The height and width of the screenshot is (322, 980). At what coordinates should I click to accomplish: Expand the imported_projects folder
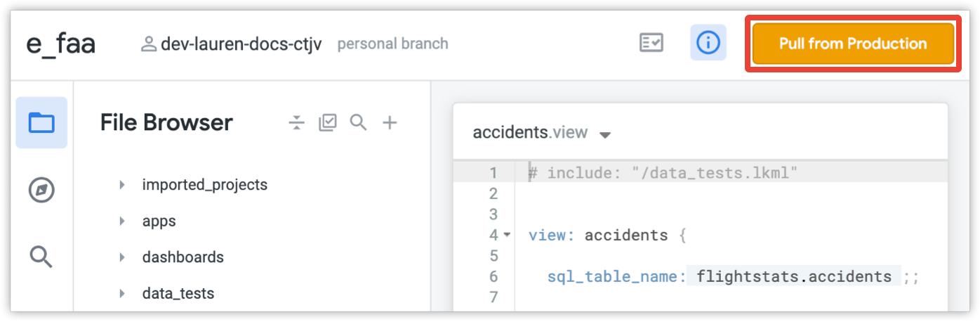[122, 185]
